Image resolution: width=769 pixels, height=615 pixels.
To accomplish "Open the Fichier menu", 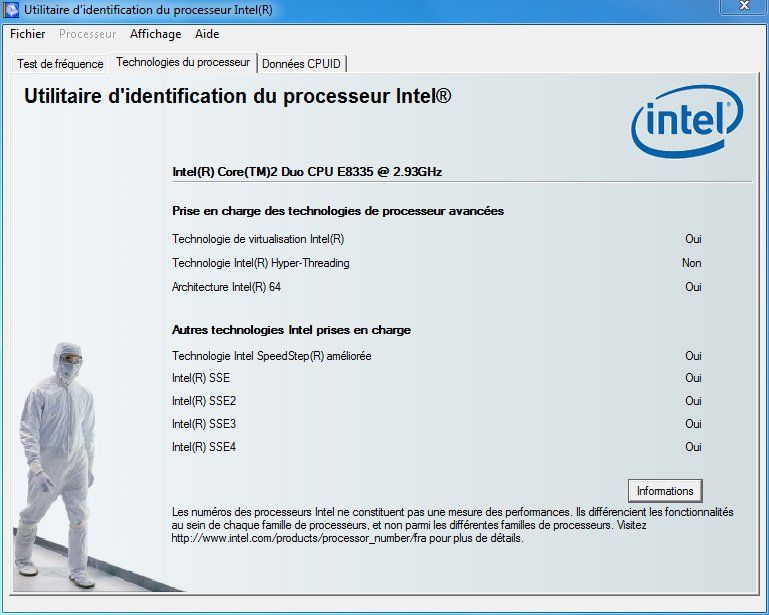I will pos(27,34).
